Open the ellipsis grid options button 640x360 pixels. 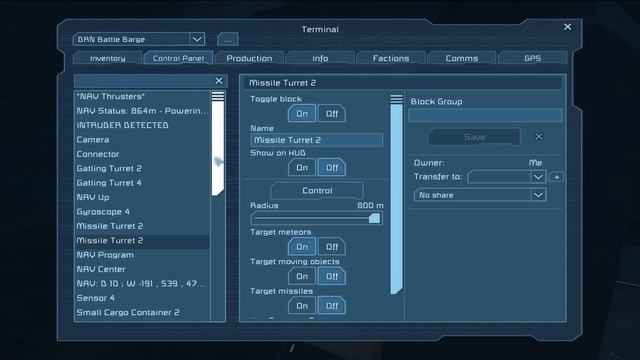[228, 40]
